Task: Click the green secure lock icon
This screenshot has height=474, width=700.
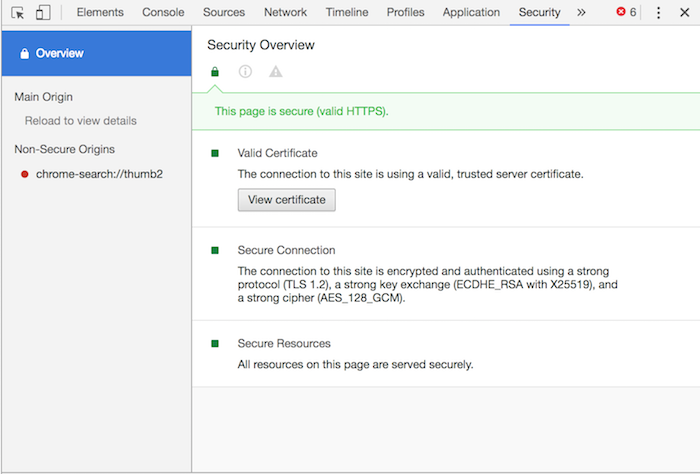Action: [214, 72]
